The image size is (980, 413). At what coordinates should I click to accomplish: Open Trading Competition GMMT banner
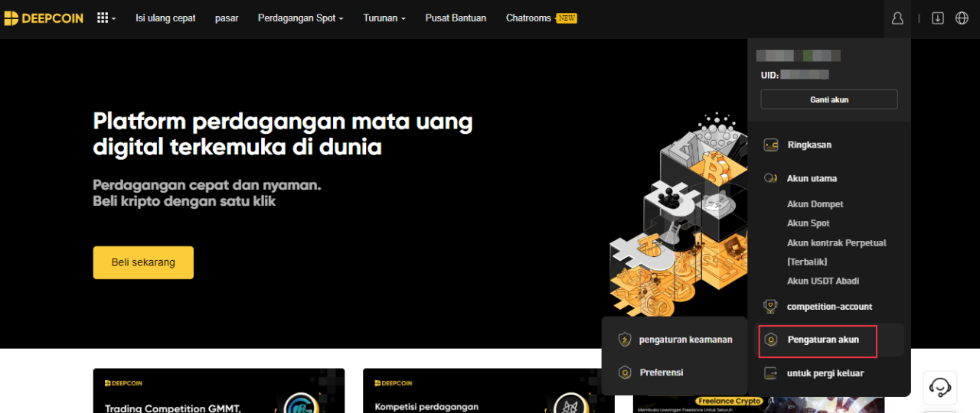coord(219,391)
